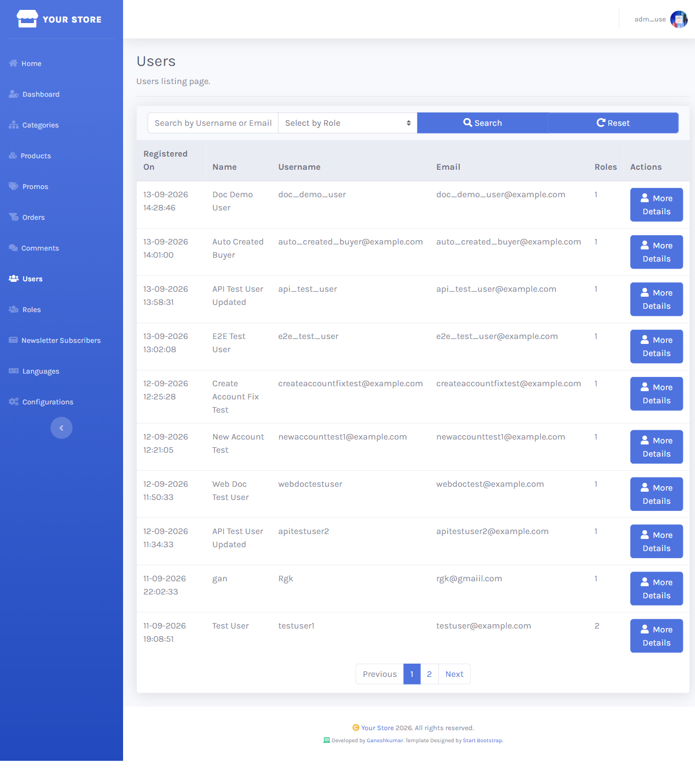Screen dimensions: 695x784
Task: Click the Users page heading
Action: tap(156, 61)
